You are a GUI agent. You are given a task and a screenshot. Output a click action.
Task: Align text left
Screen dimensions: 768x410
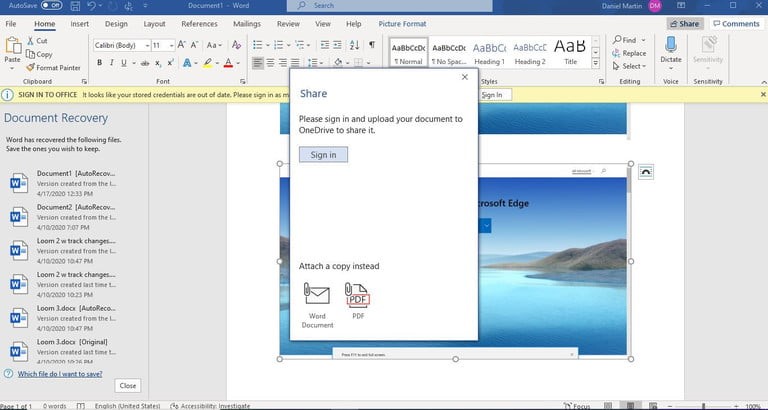(258, 63)
